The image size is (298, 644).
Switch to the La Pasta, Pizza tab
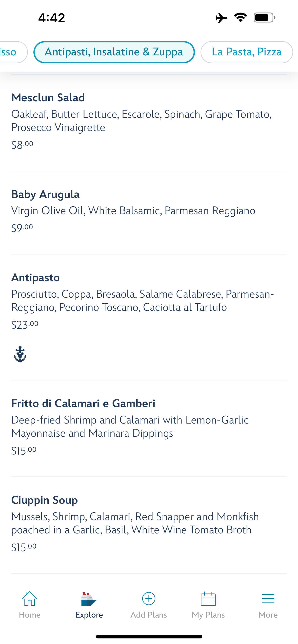click(246, 52)
